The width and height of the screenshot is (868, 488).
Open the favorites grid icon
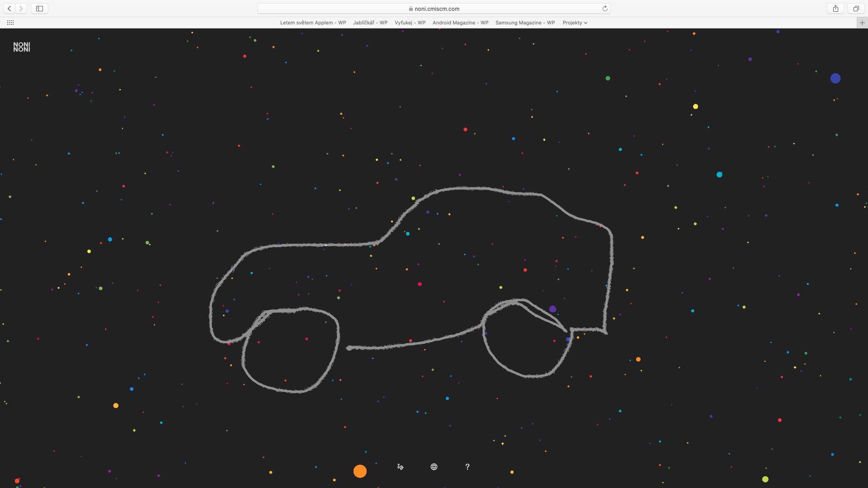10,23
